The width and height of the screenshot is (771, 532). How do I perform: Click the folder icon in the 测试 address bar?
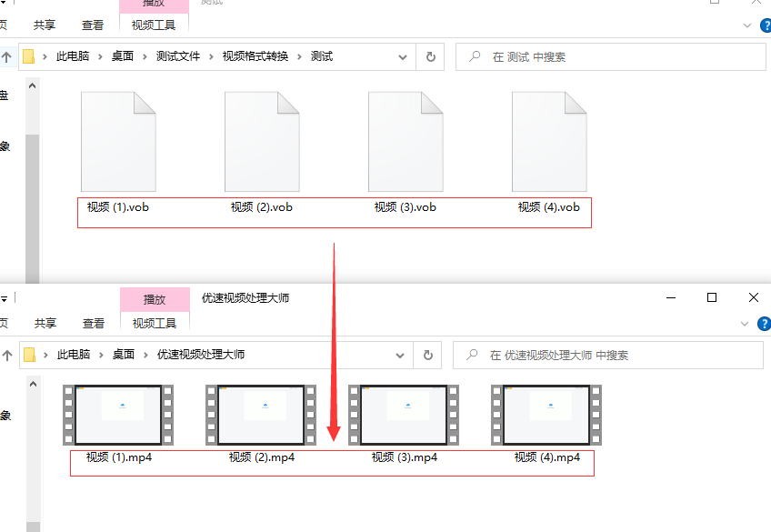coord(30,56)
